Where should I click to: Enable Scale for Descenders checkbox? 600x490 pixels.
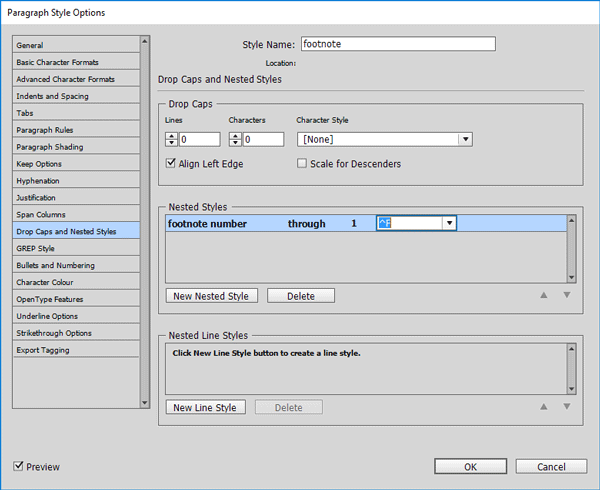(302, 163)
